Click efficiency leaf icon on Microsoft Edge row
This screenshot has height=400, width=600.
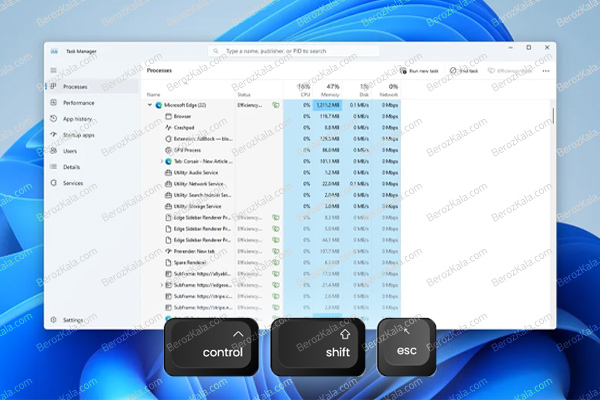pyautogui.click(x=276, y=105)
